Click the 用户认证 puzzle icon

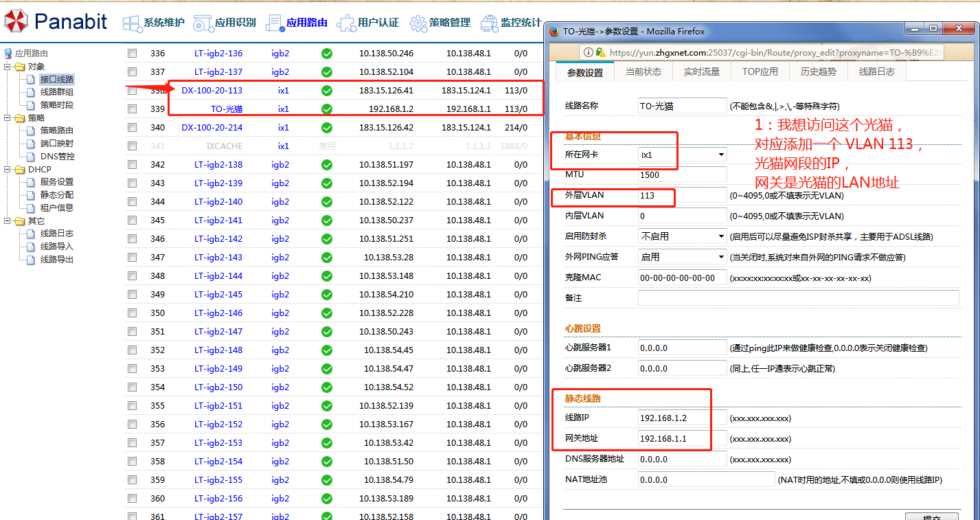click(345, 23)
